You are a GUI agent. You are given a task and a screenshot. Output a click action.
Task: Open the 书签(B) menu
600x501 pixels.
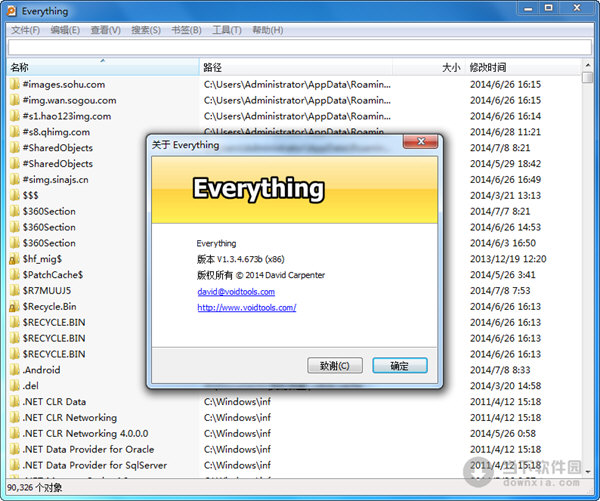click(186, 30)
